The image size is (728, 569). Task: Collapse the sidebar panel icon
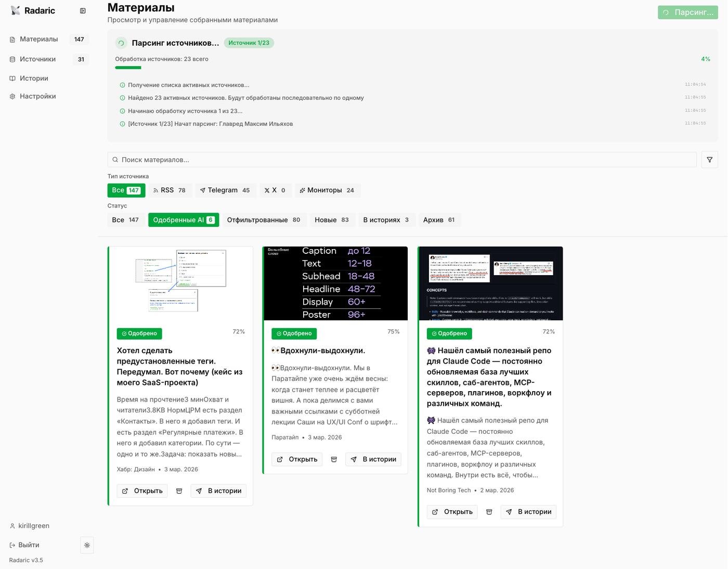83,11
